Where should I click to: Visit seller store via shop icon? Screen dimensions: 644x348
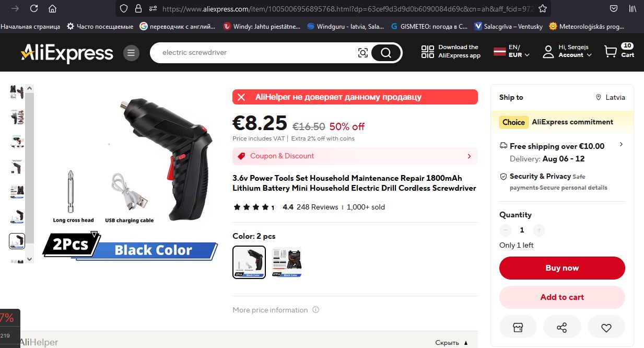click(518, 328)
